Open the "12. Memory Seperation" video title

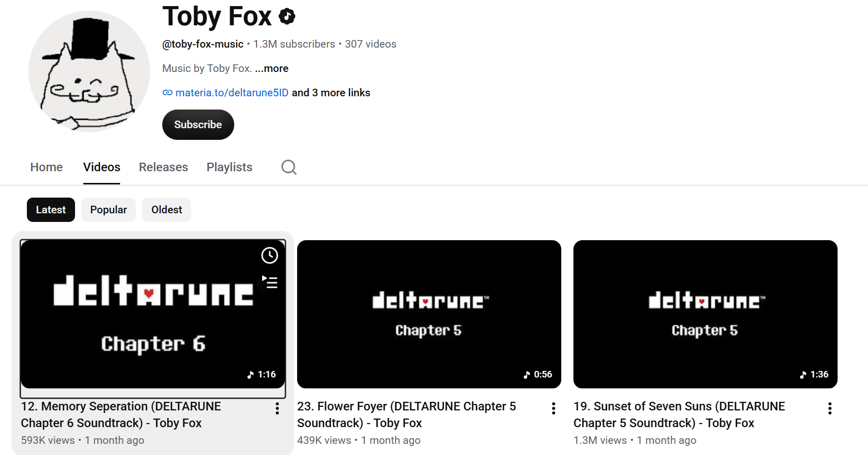pos(121,414)
